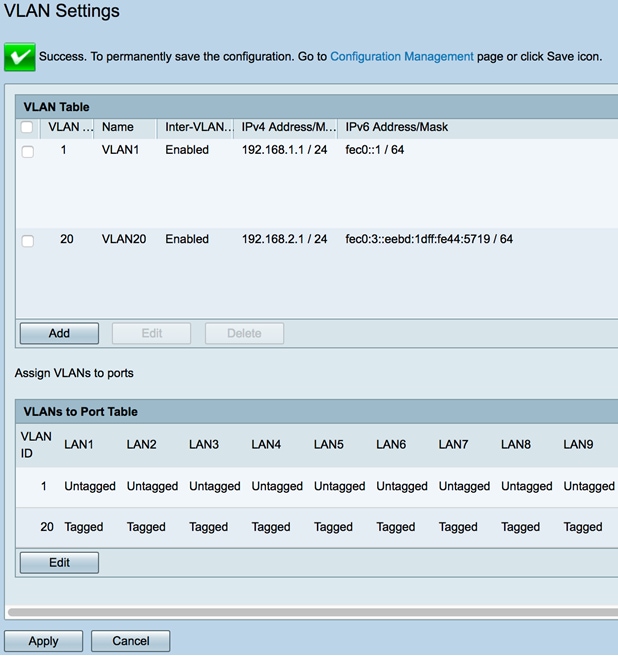The height and width of the screenshot is (656, 618).
Task: Select the VLAN1 name cell
Action: 121,150
